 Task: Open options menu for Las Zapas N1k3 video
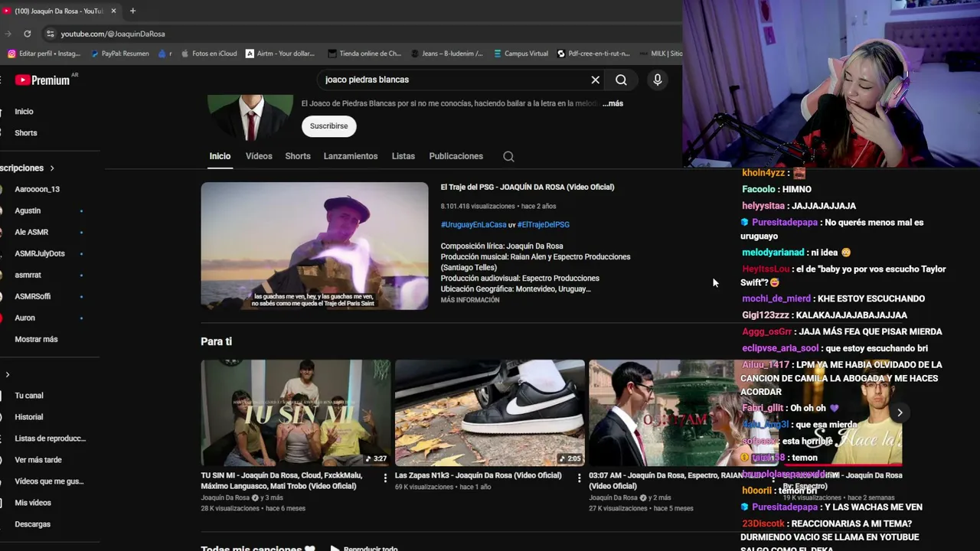(579, 478)
